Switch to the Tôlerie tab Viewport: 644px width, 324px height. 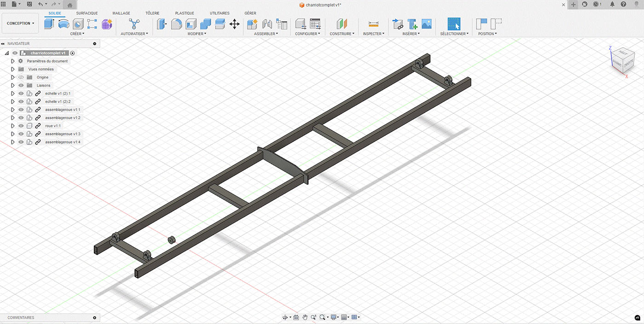point(152,13)
